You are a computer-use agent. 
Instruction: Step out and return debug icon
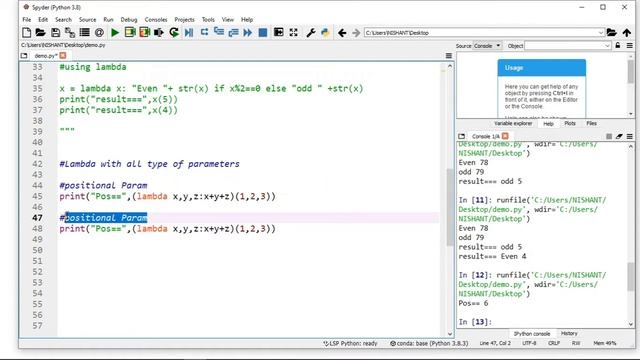tap(233, 33)
